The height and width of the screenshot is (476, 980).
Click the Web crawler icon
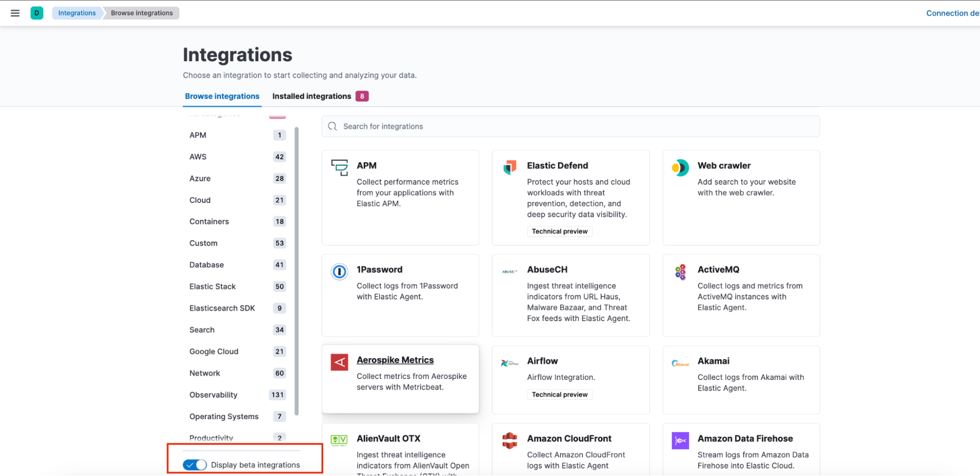[x=680, y=168]
